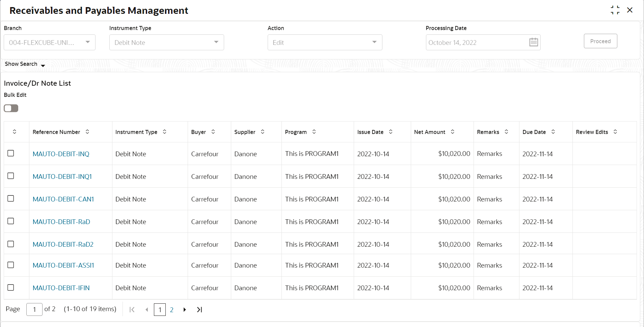Screen dimensions: 644x327
Task: Sort the Review Edits column
Action: 615,132
